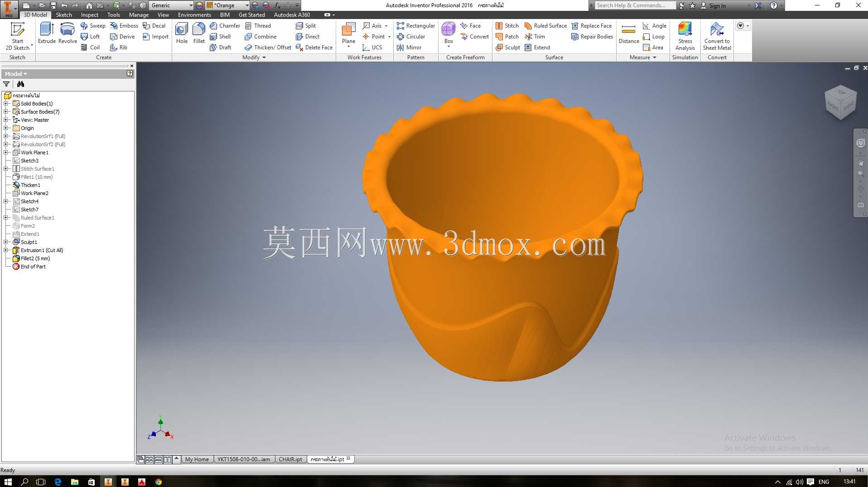Open the Model browser dropdown
The height and width of the screenshot is (487, 868).
(x=16, y=74)
